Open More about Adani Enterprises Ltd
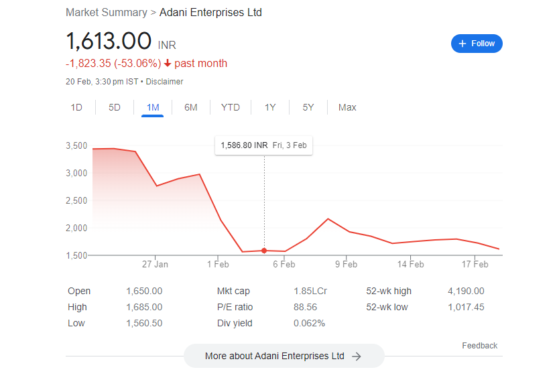The image size is (557, 392). coord(284,356)
